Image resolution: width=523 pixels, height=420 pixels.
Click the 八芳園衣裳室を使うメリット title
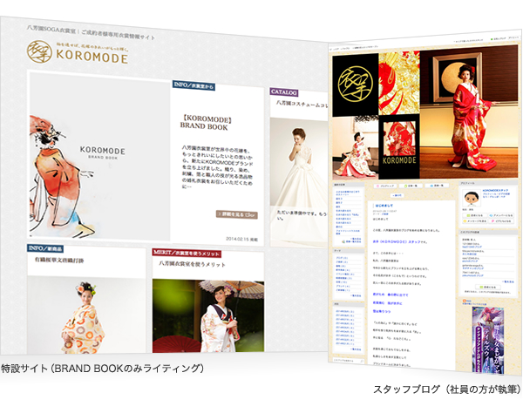tap(192, 264)
